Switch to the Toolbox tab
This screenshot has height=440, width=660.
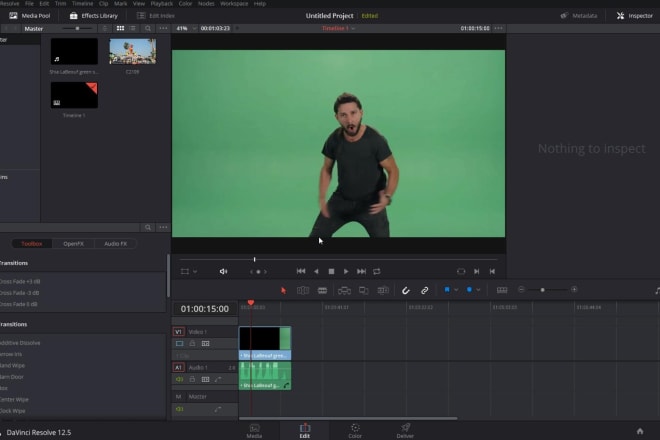click(x=32, y=244)
